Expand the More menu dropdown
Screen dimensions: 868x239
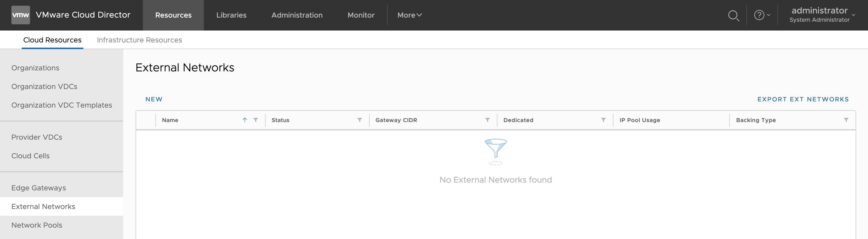click(409, 15)
